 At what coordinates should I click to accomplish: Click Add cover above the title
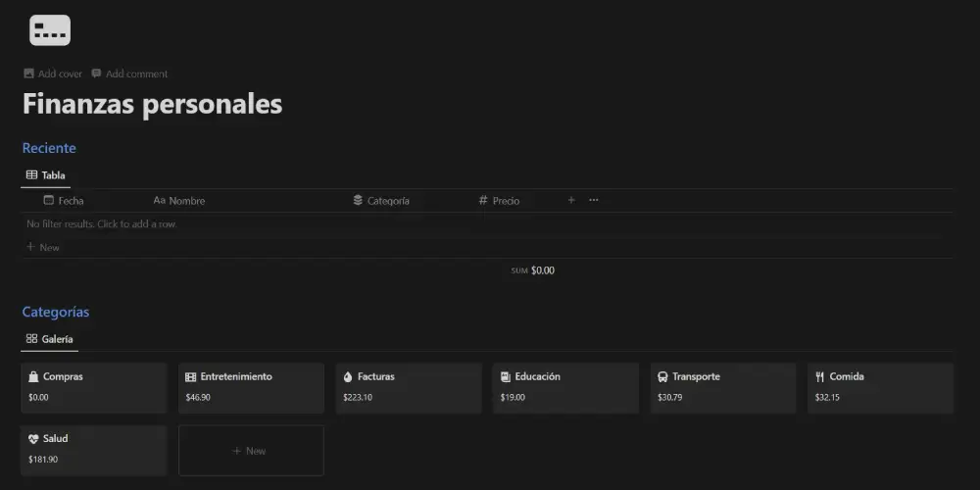(53, 73)
